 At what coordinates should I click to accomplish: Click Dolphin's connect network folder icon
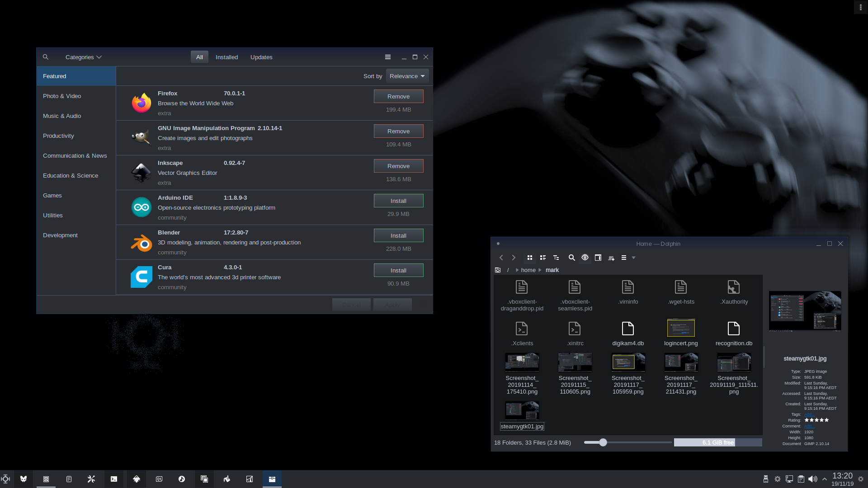point(611,258)
